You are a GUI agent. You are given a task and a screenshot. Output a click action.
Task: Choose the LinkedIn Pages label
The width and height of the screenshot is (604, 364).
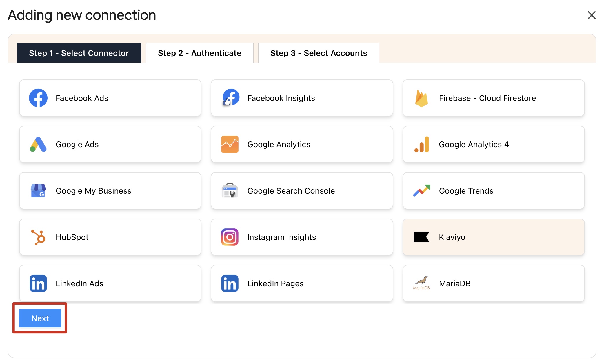coord(275,283)
